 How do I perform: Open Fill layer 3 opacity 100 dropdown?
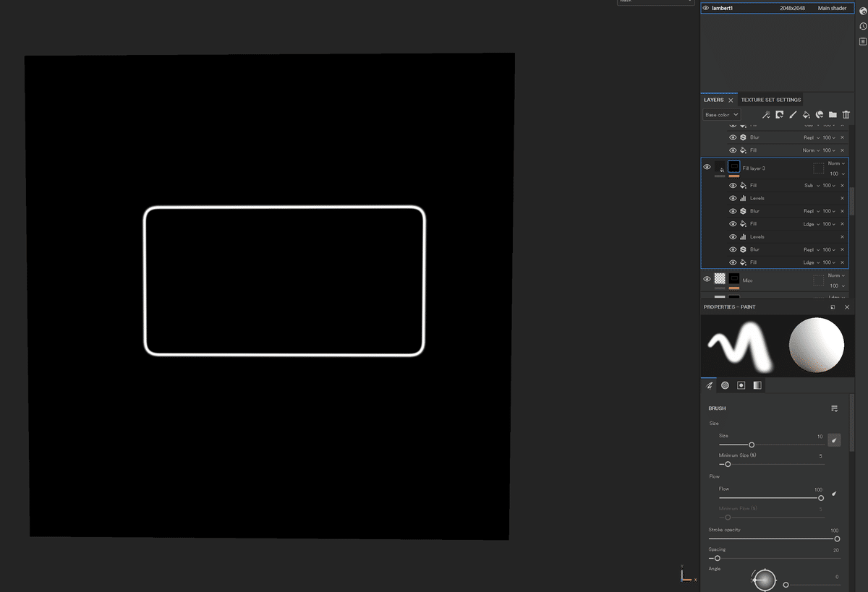coord(836,173)
